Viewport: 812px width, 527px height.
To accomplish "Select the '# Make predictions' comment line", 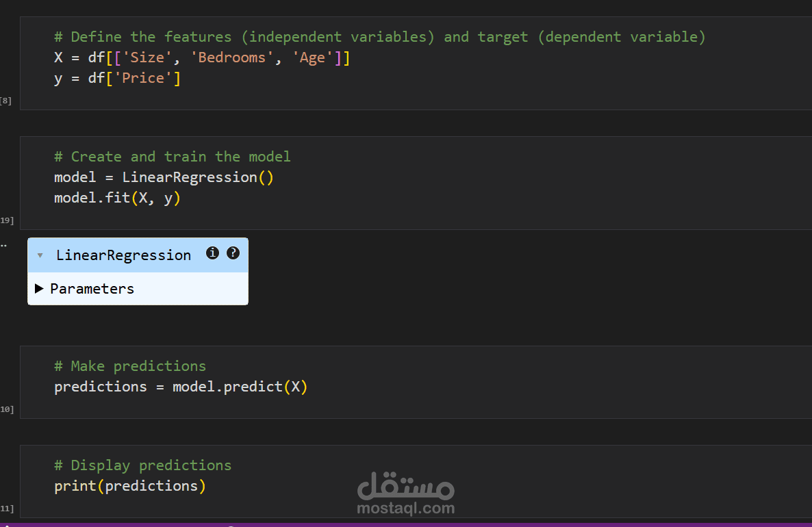I will click(x=130, y=365).
